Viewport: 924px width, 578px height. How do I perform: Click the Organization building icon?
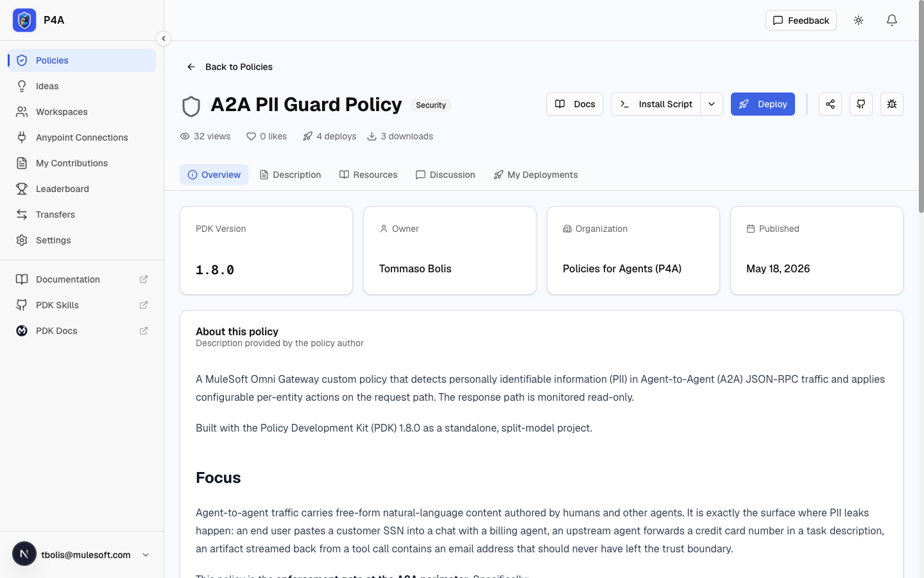coord(567,229)
